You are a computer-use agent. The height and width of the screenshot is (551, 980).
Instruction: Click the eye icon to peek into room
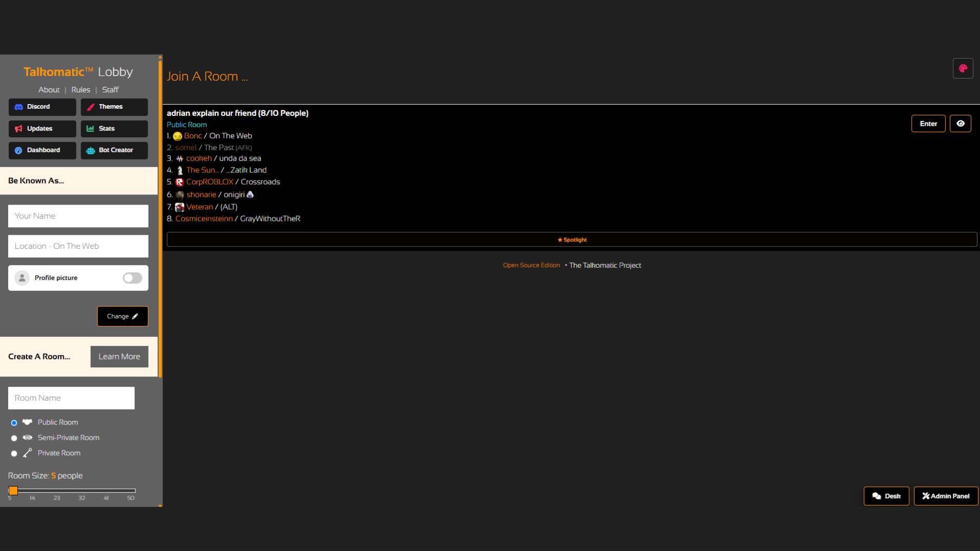coord(960,123)
